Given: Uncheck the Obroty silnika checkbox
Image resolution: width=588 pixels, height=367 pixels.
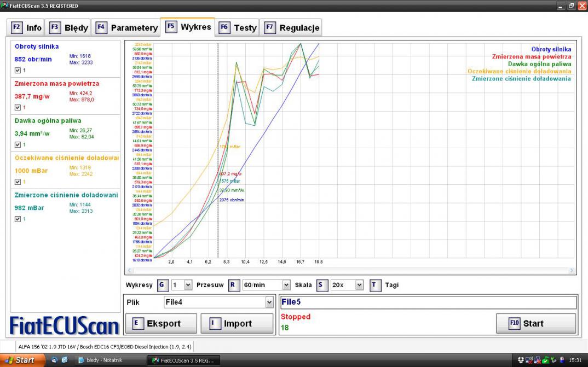Looking at the screenshot, I should [x=18, y=71].
